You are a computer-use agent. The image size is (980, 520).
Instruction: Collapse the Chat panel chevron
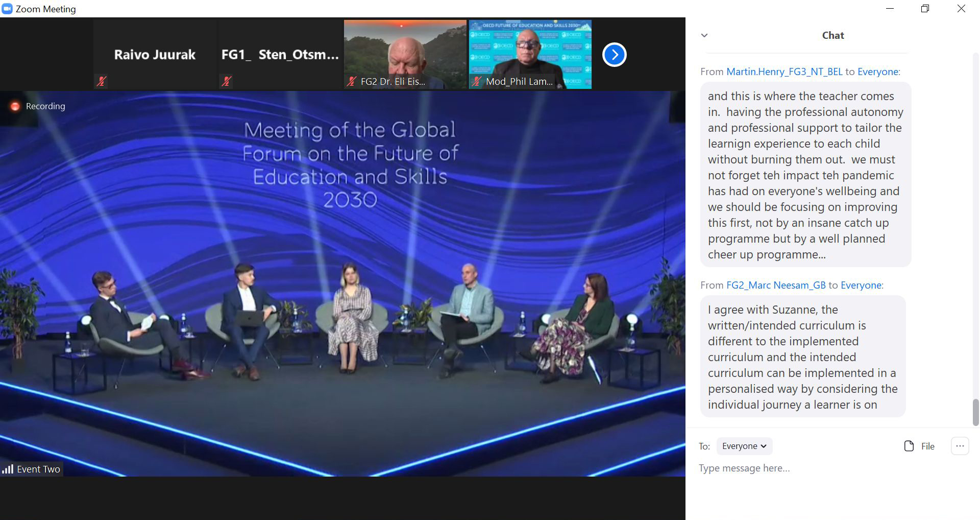pos(704,35)
